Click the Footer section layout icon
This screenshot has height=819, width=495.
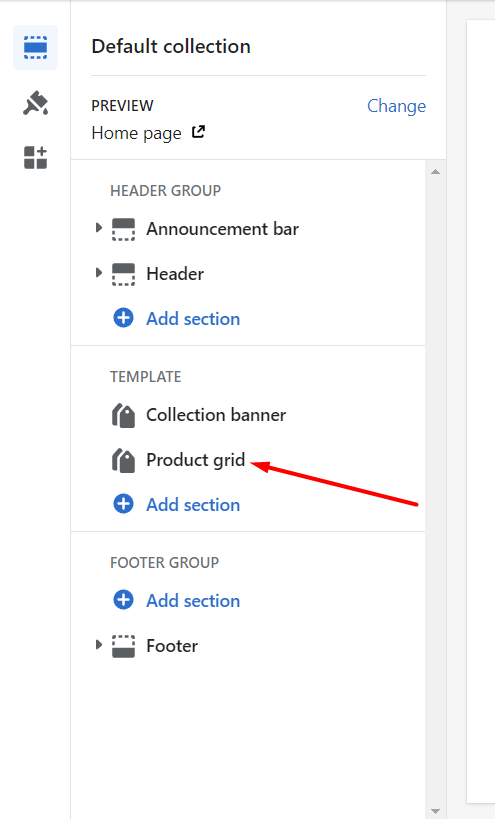pyautogui.click(x=123, y=646)
